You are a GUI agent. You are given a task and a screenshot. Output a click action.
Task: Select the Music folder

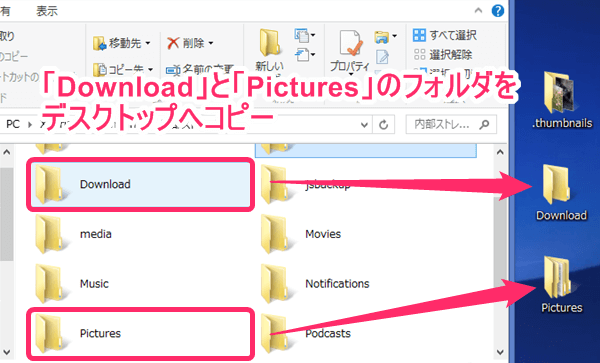click(140, 284)
